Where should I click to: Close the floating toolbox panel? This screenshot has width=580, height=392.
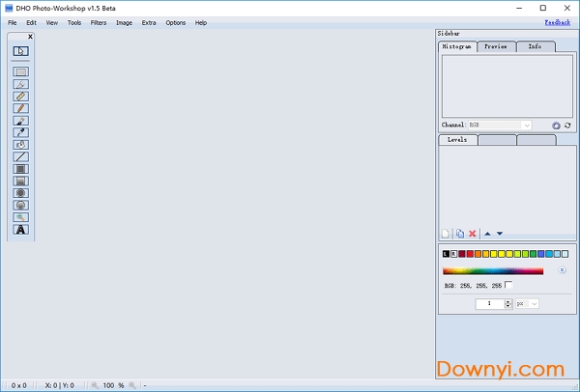pyautogui.click(x=29, y=37)
